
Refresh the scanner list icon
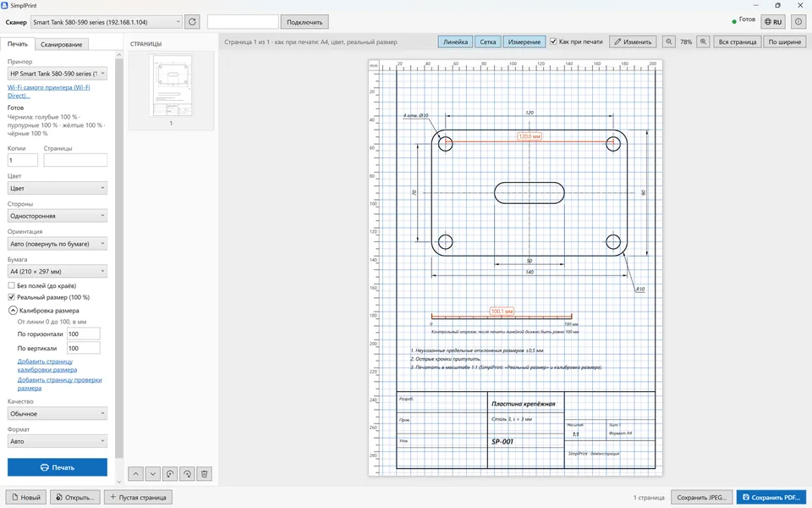192,22
